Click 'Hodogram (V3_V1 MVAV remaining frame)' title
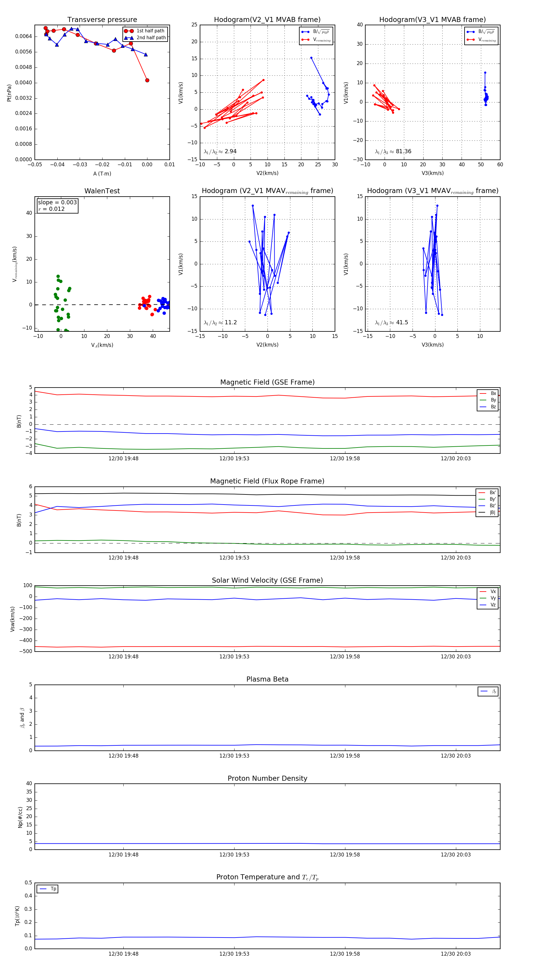 tap(432, 191)
